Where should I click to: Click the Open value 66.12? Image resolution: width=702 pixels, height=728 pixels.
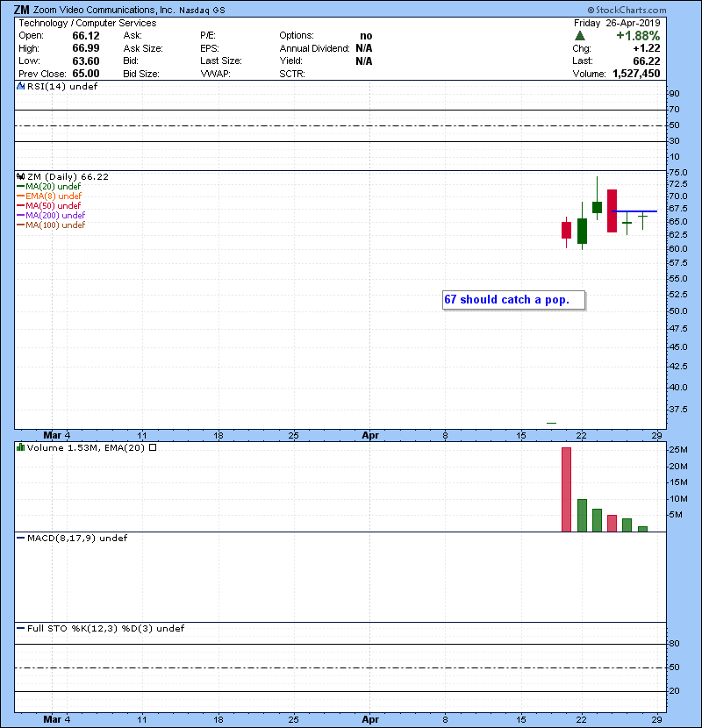pos(86,36)
